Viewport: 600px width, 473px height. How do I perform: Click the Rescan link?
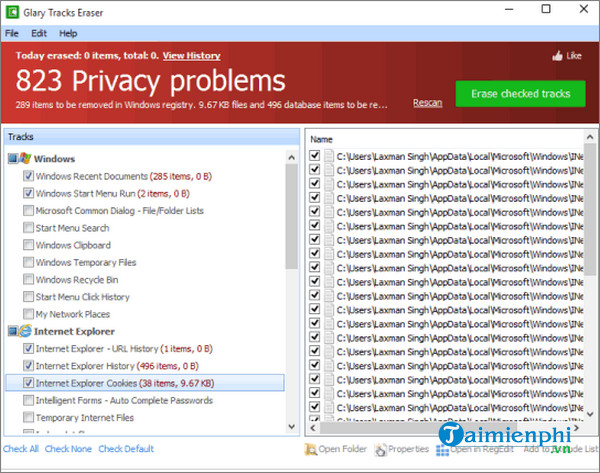coord(427,102)
